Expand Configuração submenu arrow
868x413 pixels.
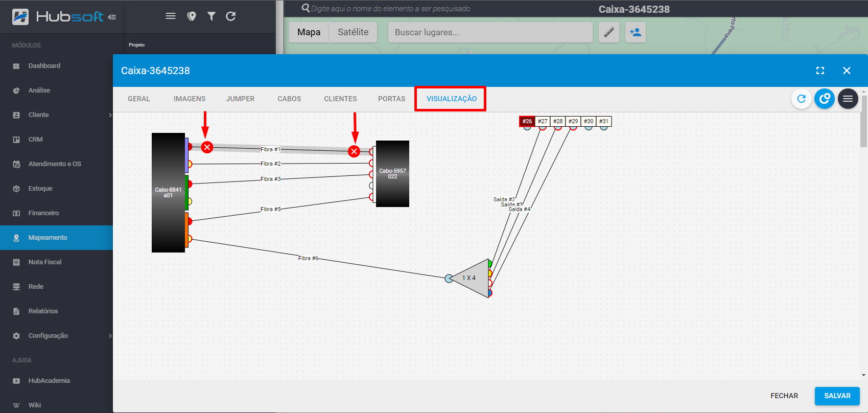110,336
